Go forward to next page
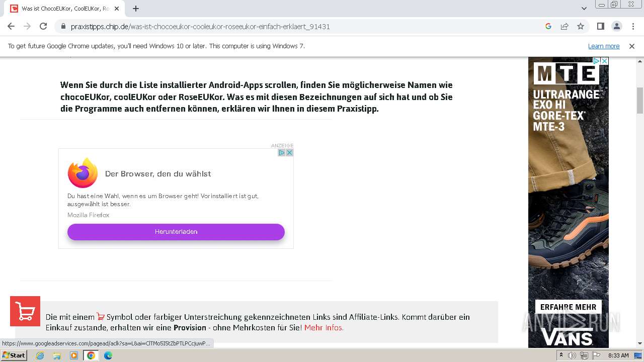 point(27,27)
